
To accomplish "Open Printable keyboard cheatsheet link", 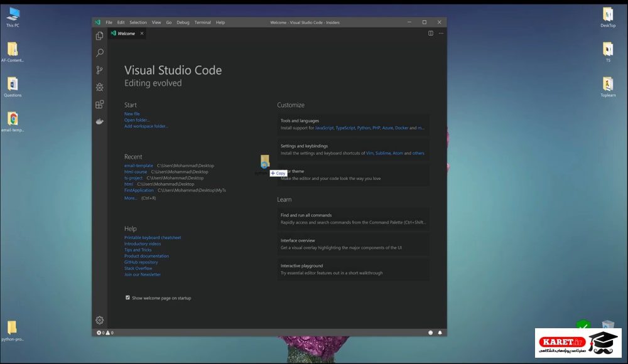I will coord(153,237).
